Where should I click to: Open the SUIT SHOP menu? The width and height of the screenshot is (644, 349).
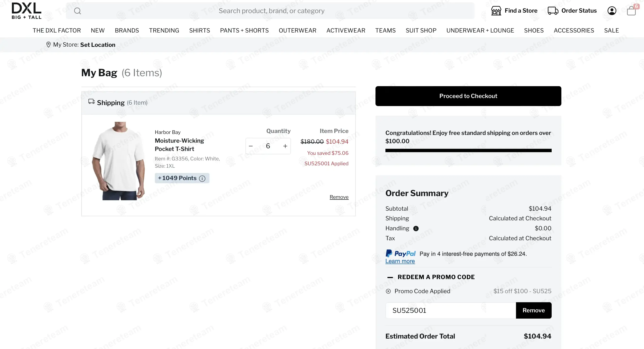coord(421,30)
